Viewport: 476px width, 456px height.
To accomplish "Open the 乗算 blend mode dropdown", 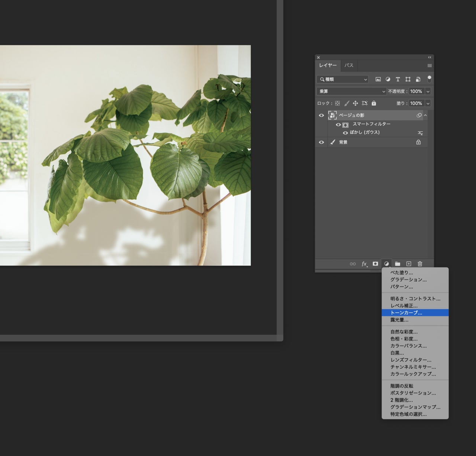I will click(351, 91).
